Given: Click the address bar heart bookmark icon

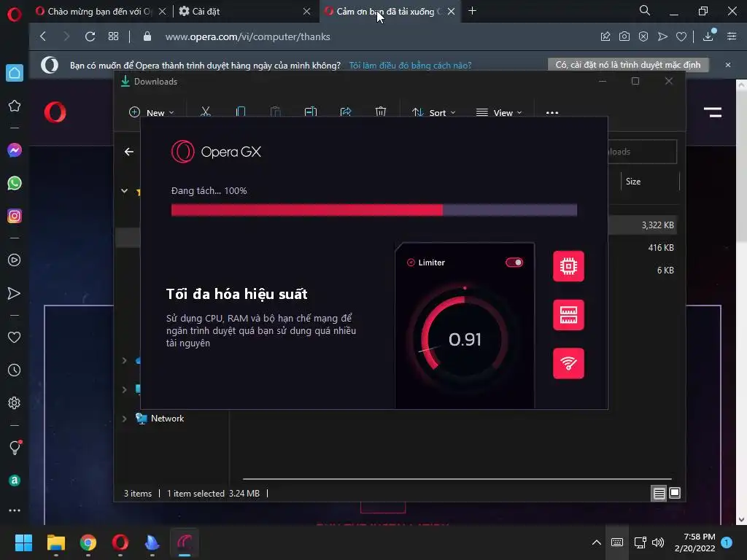Looking at the screenshot, I should point(681,36).
